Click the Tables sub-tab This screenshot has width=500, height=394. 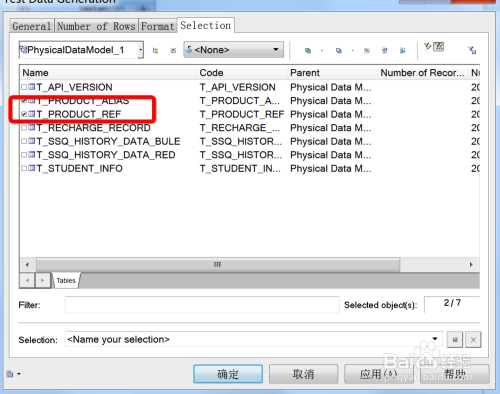(x=66, y=281)
